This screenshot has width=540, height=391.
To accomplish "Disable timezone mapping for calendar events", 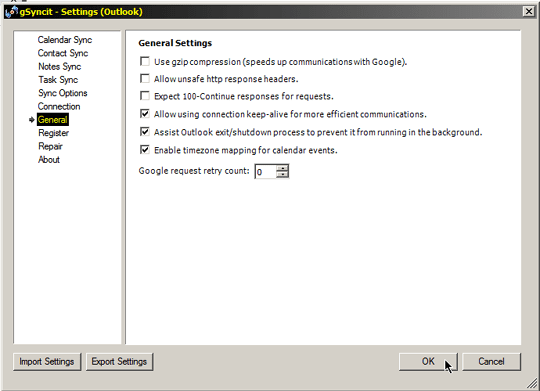I will point(145,150).
